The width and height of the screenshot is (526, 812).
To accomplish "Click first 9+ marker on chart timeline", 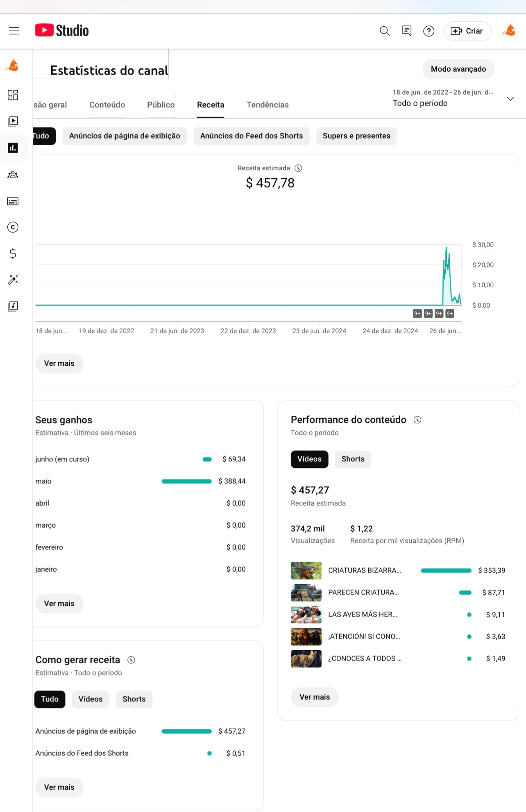I will [417, 313].
